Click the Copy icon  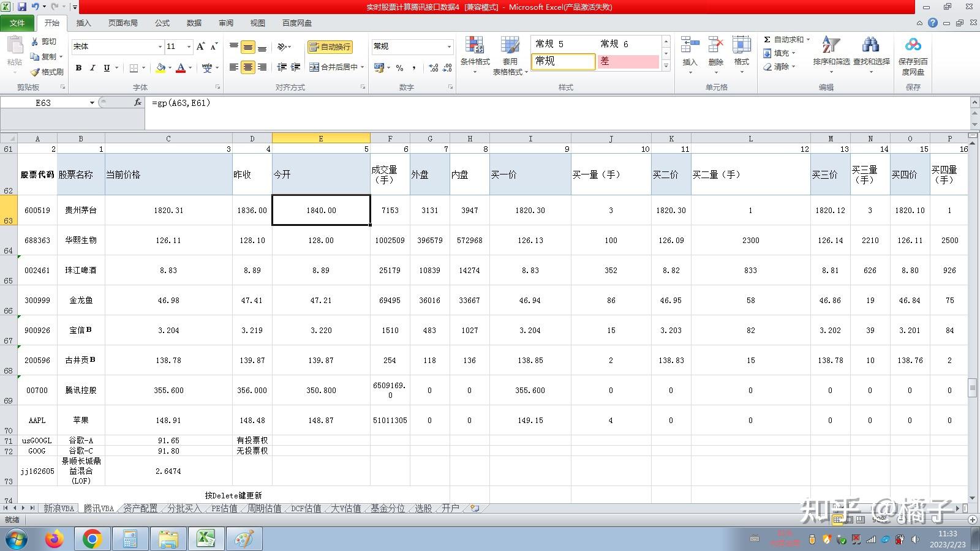[x=35, y=56]
